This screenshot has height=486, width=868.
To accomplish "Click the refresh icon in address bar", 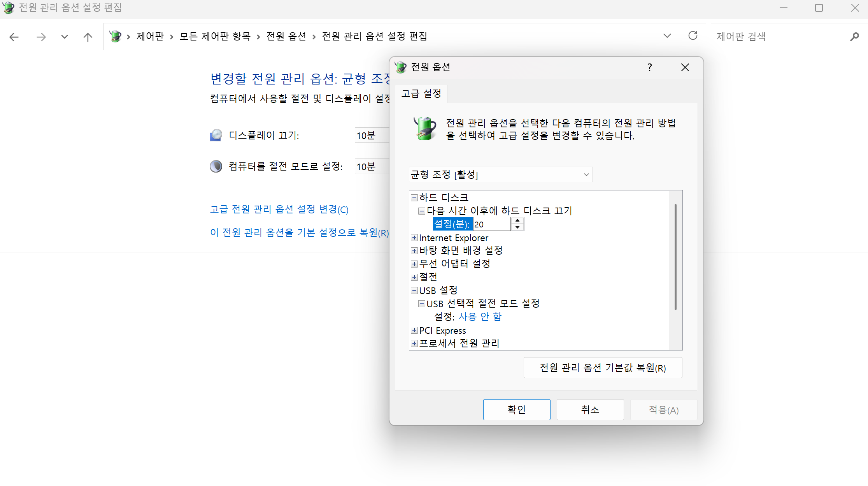I will (693, 36).
